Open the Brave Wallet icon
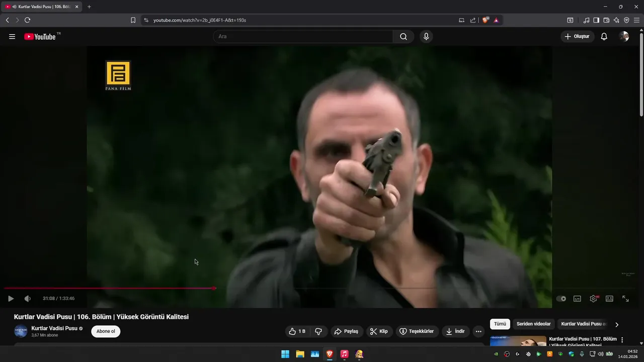 tap(606, 20)
